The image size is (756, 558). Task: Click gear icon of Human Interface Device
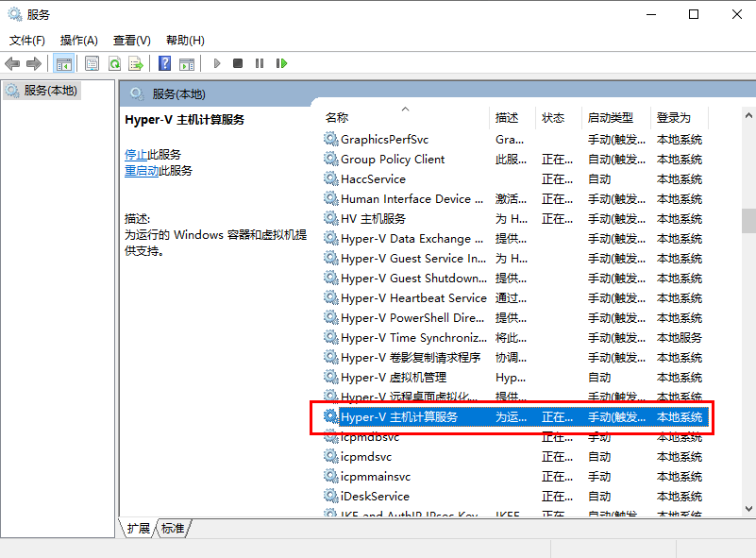pos(330,198)
